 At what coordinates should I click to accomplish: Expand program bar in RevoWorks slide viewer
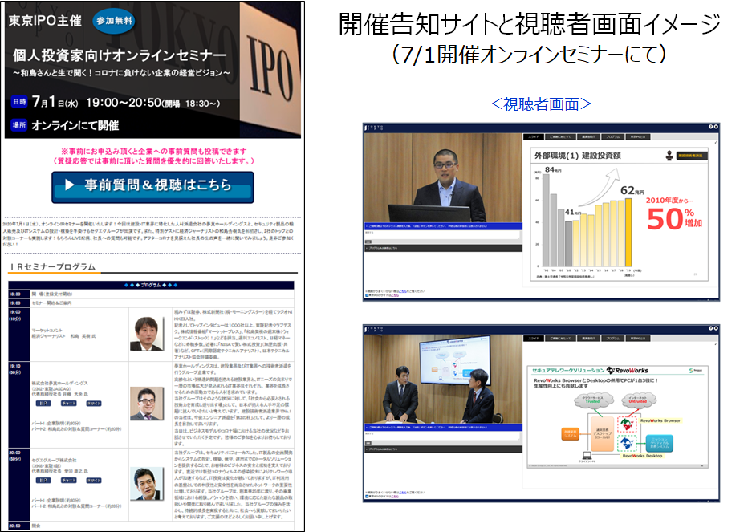pos(443,449)
